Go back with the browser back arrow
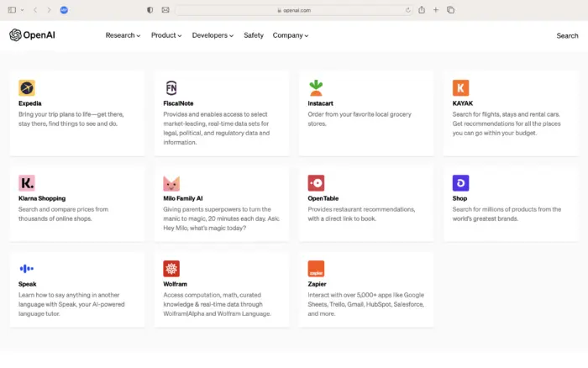The image size is (588, 368). 35,10
